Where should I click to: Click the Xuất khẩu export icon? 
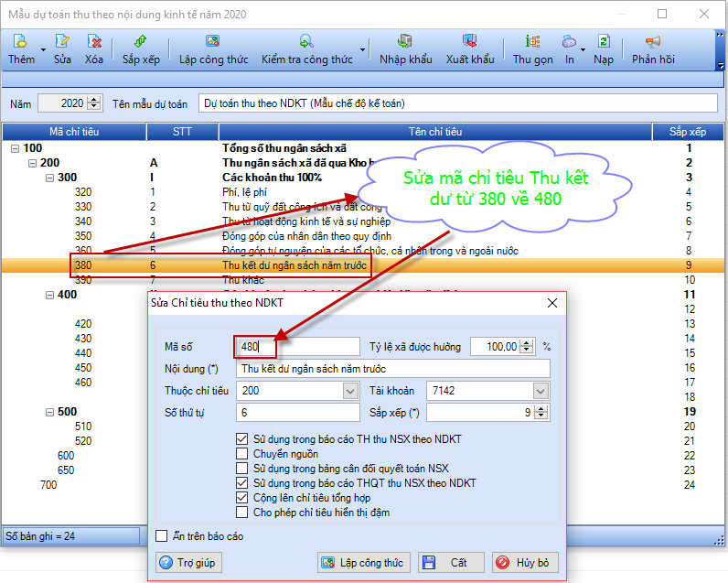[470, 42]
